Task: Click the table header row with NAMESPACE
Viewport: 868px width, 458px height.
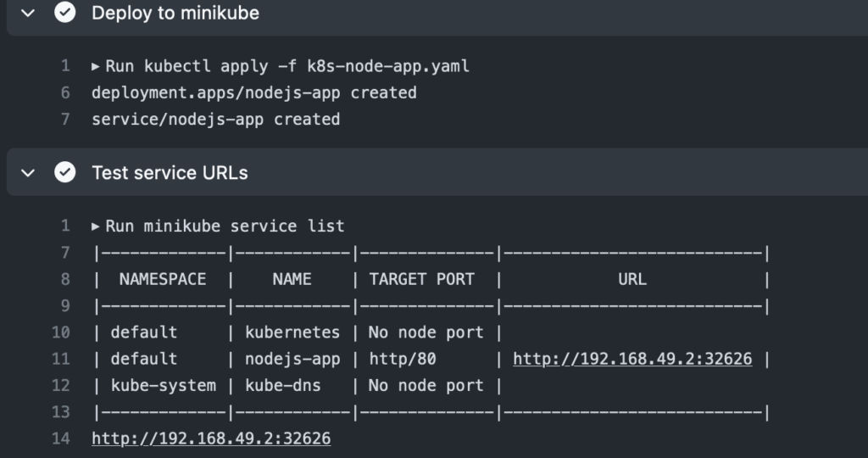Action: 431,279
